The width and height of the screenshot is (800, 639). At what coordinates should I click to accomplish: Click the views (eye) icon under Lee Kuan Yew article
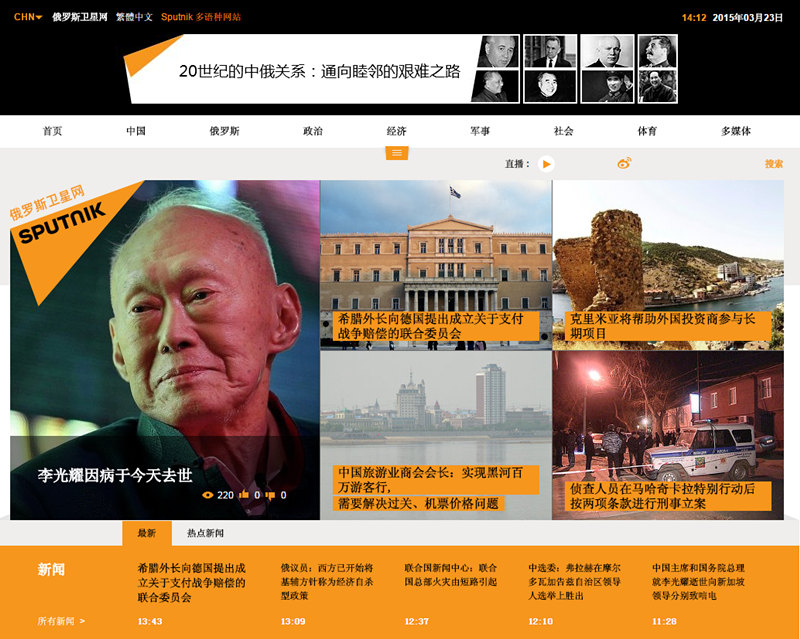pyautogui.click(x=208, y=495)
